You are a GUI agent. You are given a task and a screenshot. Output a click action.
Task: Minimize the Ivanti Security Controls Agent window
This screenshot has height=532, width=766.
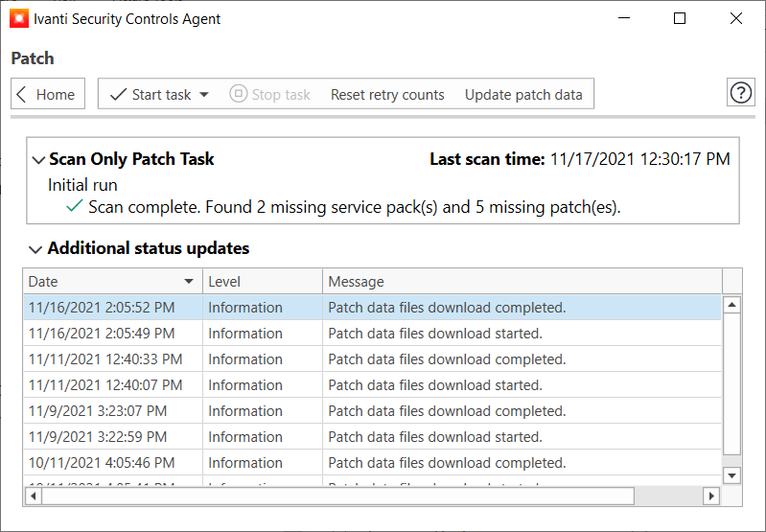click(624, 18)
